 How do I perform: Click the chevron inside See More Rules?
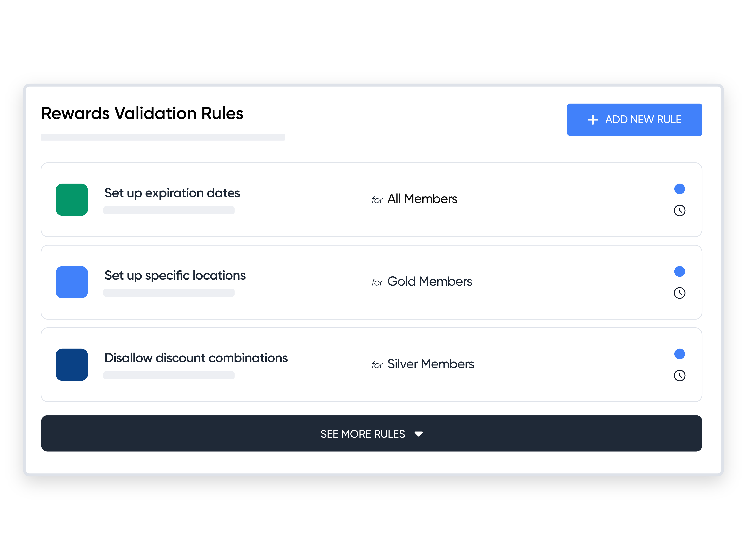(x=419, y=434)
